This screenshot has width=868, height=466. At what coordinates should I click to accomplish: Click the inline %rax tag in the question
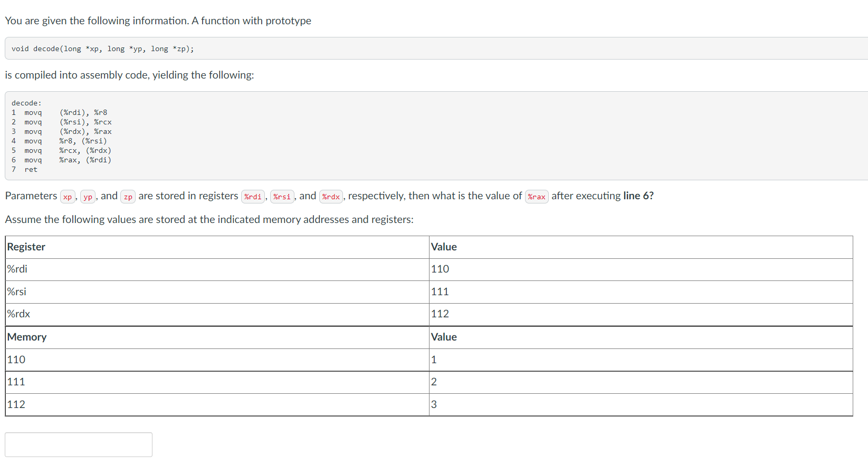[537, 197]
